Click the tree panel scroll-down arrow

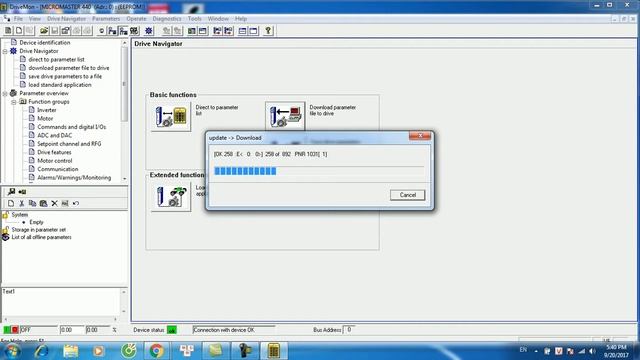pyautogui.click(x=124, y=179)
